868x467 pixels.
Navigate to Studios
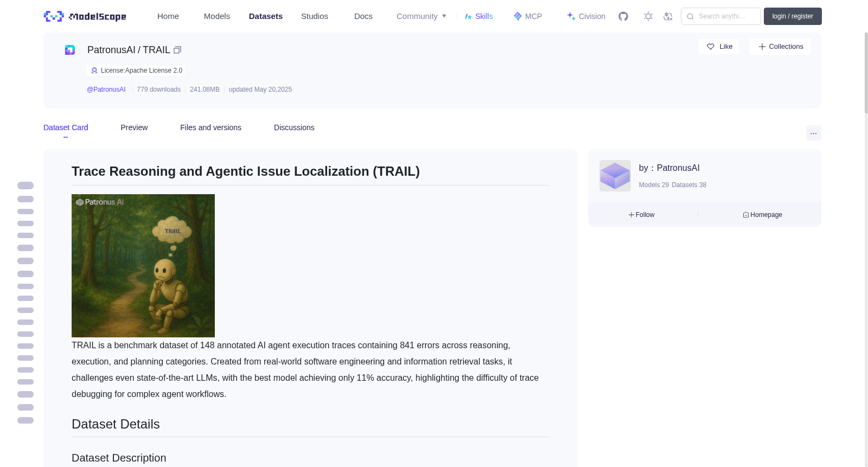[315, 16]
